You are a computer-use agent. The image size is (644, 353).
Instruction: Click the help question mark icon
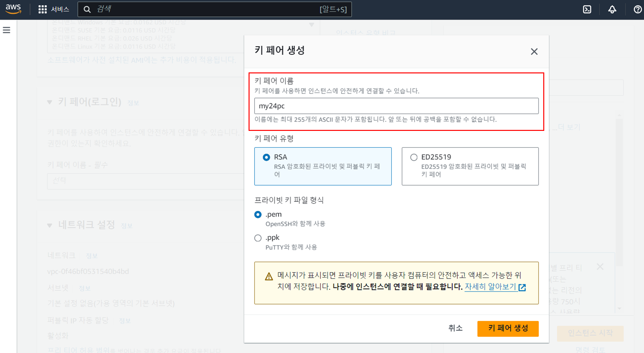tap(638, 9)
